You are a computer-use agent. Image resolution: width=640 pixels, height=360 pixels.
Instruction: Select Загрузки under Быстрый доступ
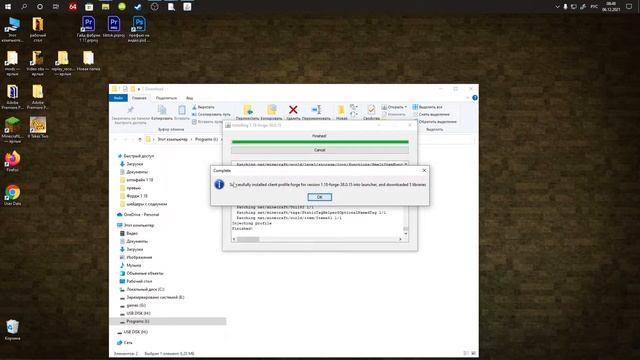coord(134,164)
